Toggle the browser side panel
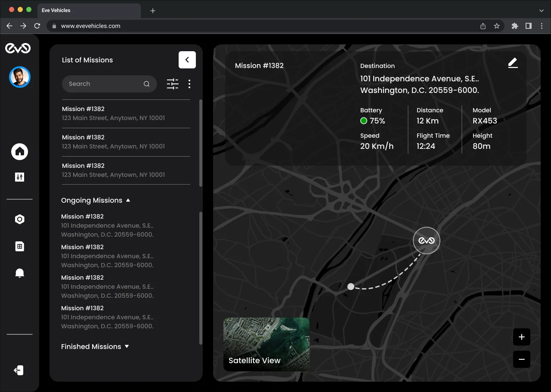Viewport: 551px width, 392px height. click(528, 26)
